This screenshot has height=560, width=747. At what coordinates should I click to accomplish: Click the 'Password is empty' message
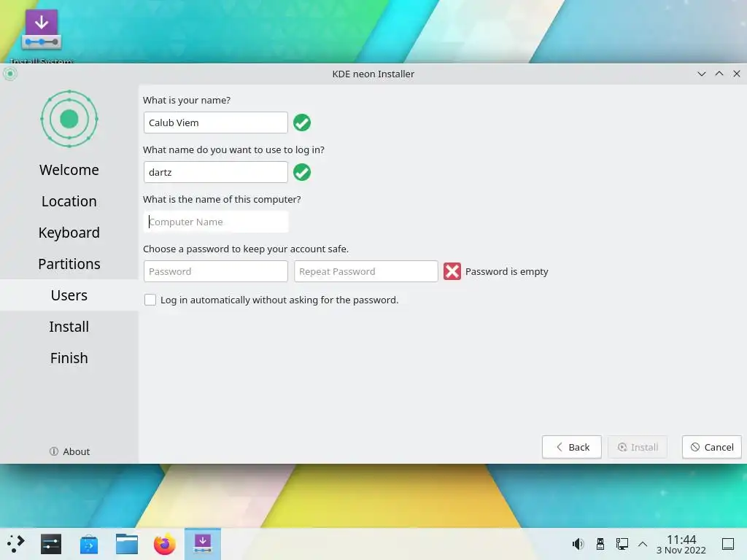click(x=507, y=271)
